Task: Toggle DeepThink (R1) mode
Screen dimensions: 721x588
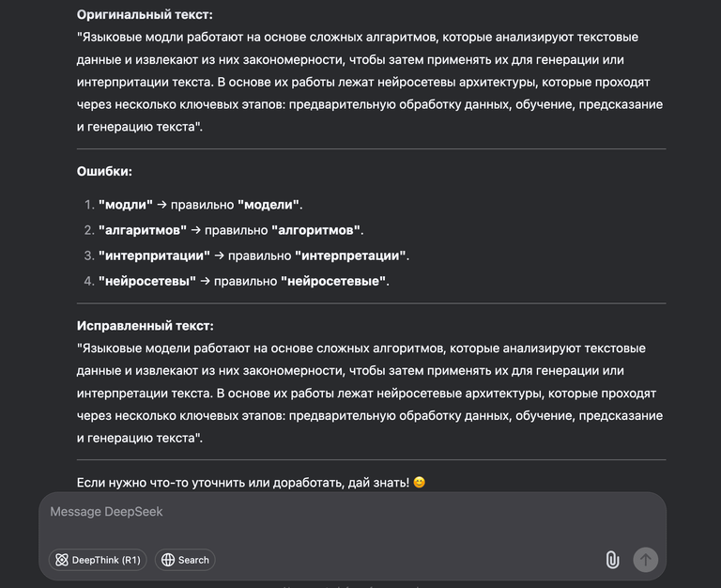Action: tap(98, 560)
